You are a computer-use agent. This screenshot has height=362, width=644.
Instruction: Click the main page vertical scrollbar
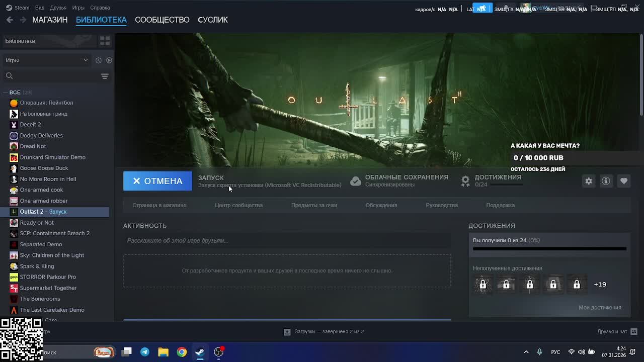click(641, 74)
